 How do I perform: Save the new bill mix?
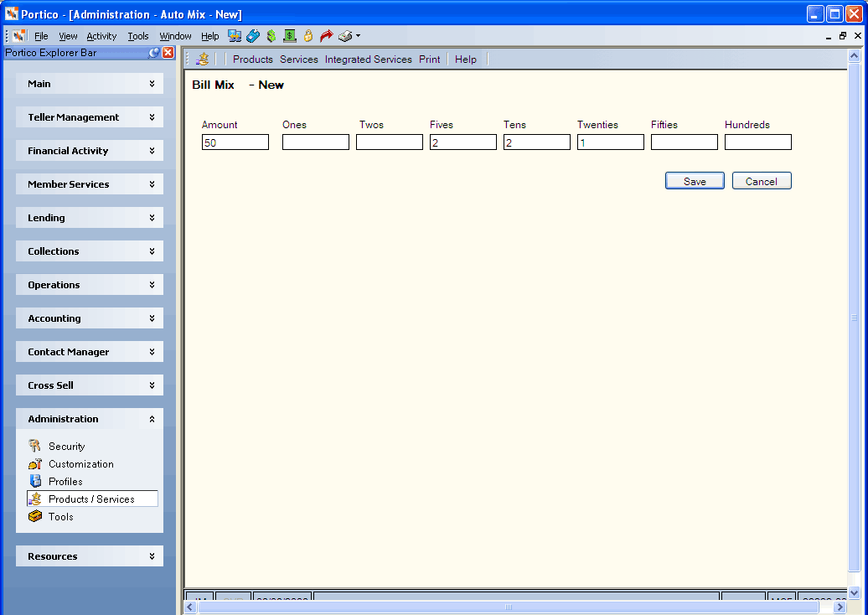pos(695,181)
